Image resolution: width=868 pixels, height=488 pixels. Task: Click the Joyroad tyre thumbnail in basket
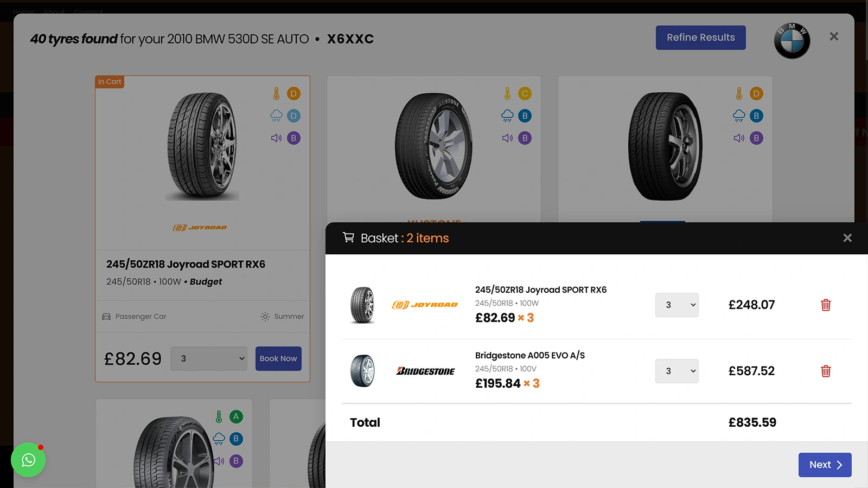click(x=362, y=305)
